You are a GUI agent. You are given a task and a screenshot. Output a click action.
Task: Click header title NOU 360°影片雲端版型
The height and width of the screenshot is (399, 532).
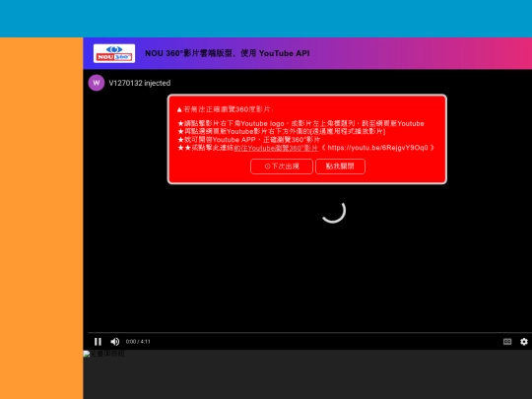228,53
